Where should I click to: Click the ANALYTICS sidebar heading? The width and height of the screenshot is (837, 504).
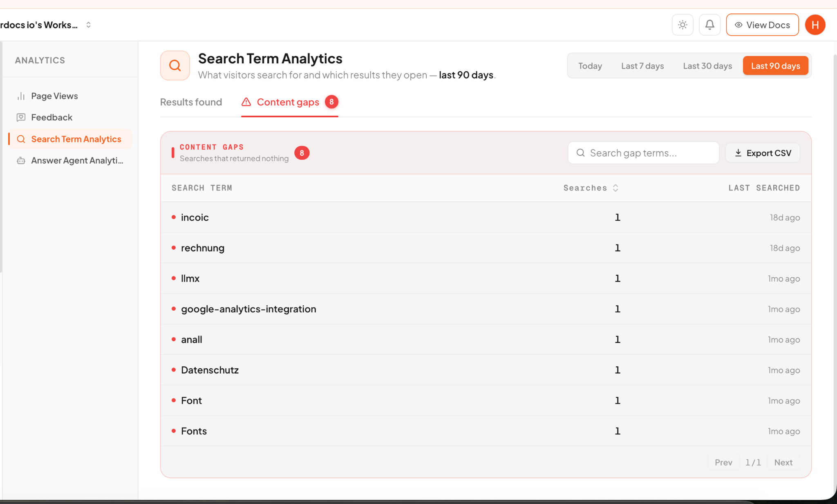40,60
